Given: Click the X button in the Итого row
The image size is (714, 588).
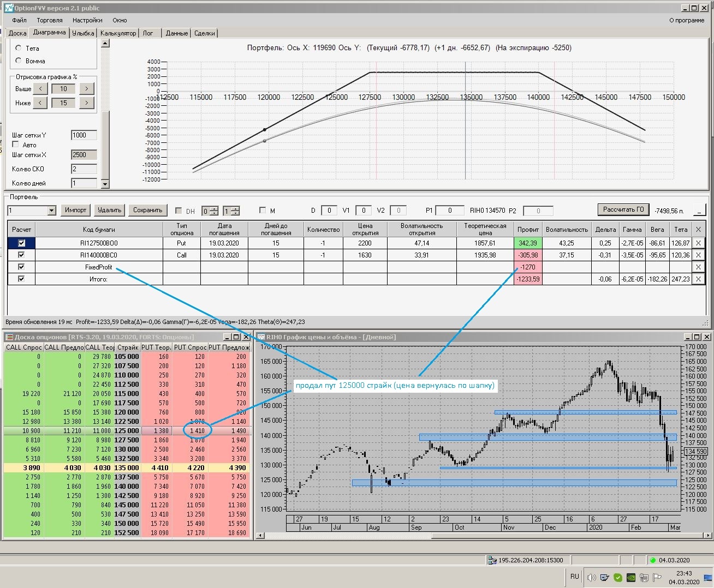Looking at the screenshot, I should click(698, 279).
